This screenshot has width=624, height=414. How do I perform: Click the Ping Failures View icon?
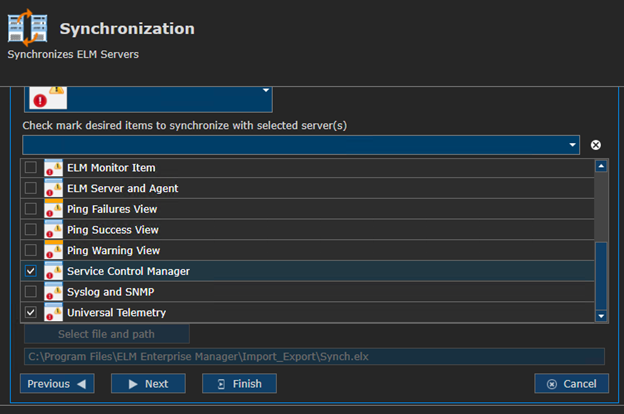[53, 209]
